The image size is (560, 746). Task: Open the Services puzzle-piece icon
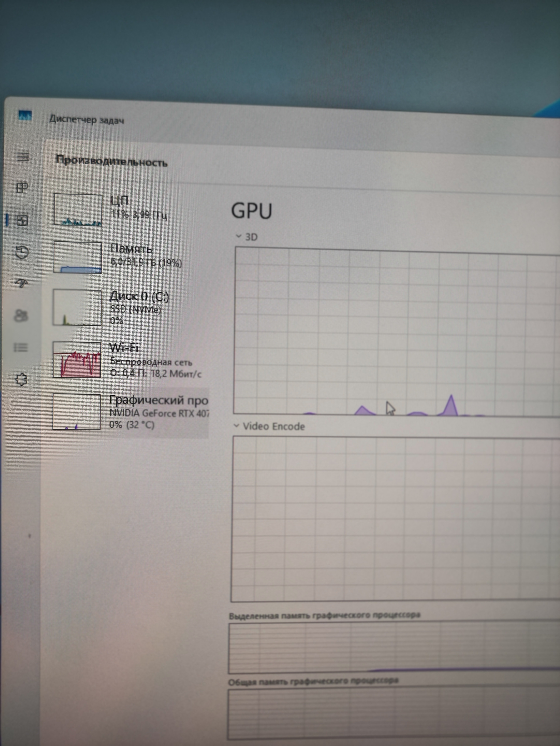click(21, 380)
